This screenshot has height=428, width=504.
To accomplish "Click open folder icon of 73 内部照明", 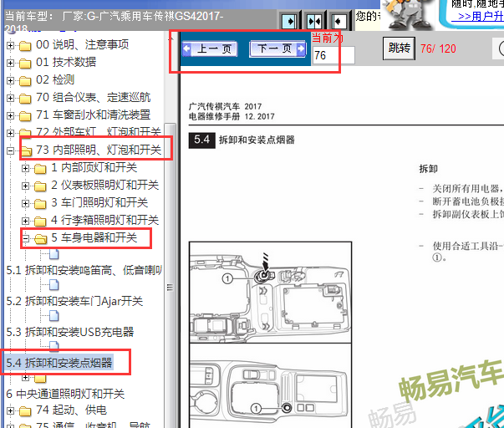I will point(27,150).
